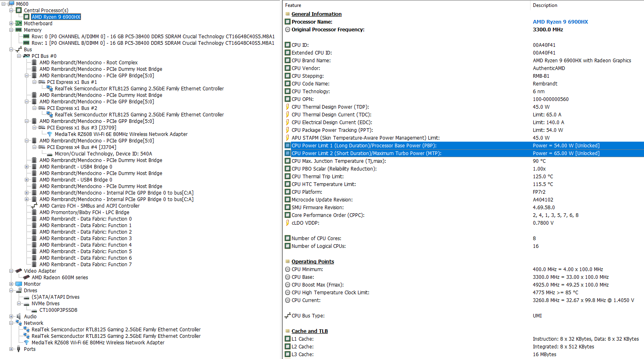Select Data Fabric: Function 7
This screenshot has height=359, width=644.
click(x=85, y=264)
